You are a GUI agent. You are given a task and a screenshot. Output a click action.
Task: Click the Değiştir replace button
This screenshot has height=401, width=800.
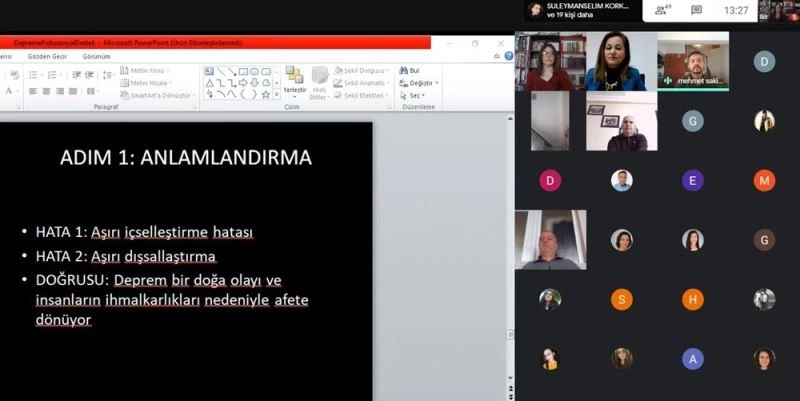point(419,83)
